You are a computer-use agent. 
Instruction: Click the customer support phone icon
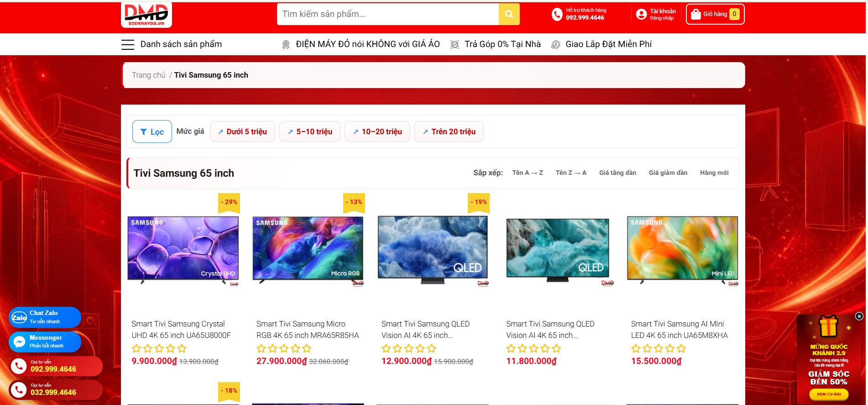click(557, 15)
